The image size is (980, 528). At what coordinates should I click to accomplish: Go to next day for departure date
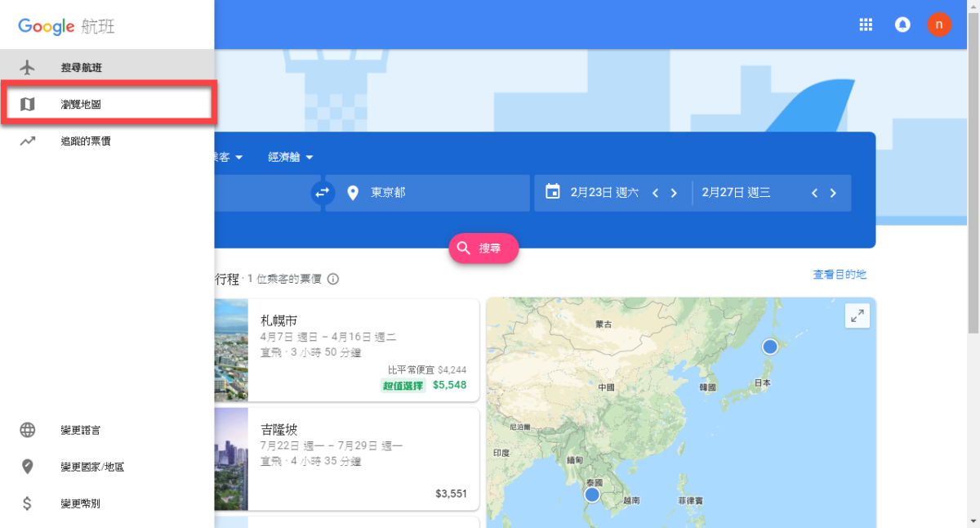[674, 193]
